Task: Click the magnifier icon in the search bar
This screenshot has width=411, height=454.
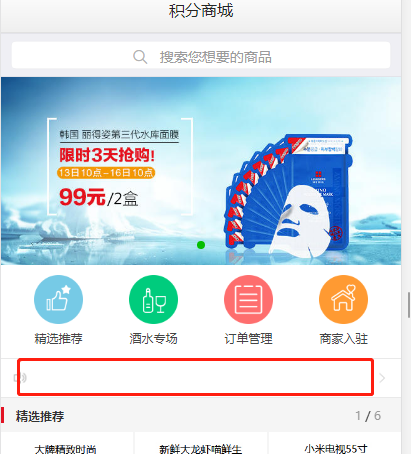Action: (140, 57)
